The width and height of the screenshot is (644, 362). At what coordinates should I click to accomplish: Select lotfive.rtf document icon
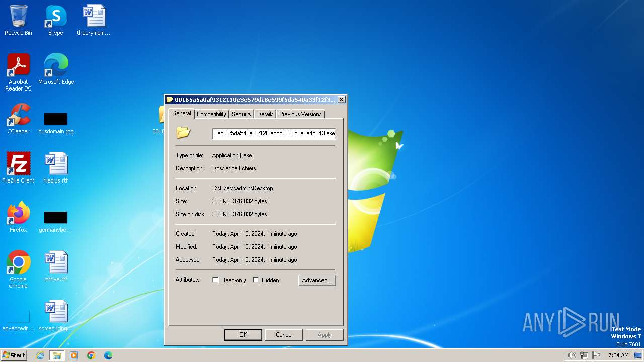[56, 266]
